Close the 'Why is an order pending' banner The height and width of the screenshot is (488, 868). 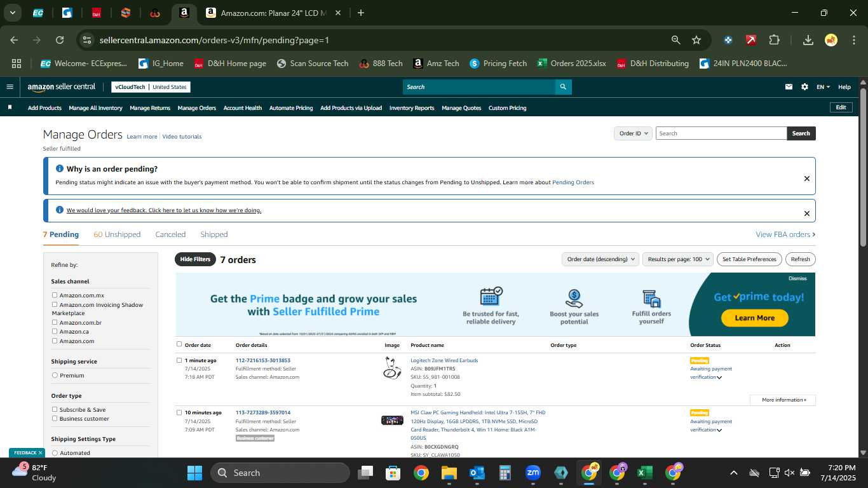click(x=807, y=179)
